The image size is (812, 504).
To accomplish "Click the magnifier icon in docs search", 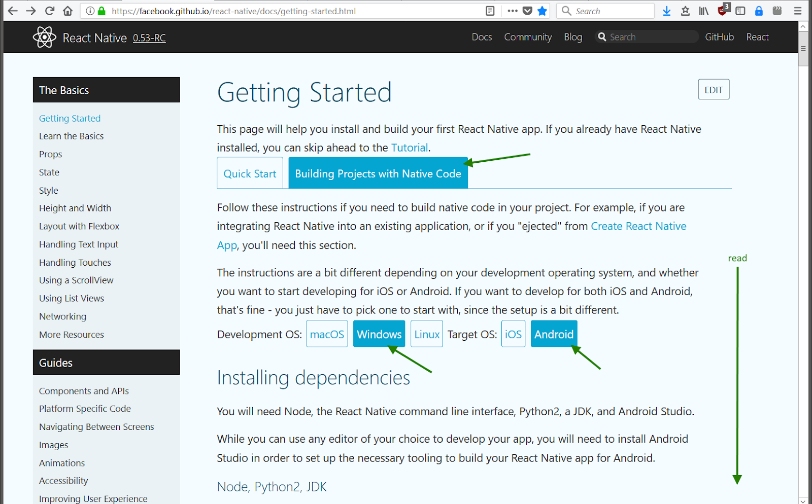I will 602,37.
